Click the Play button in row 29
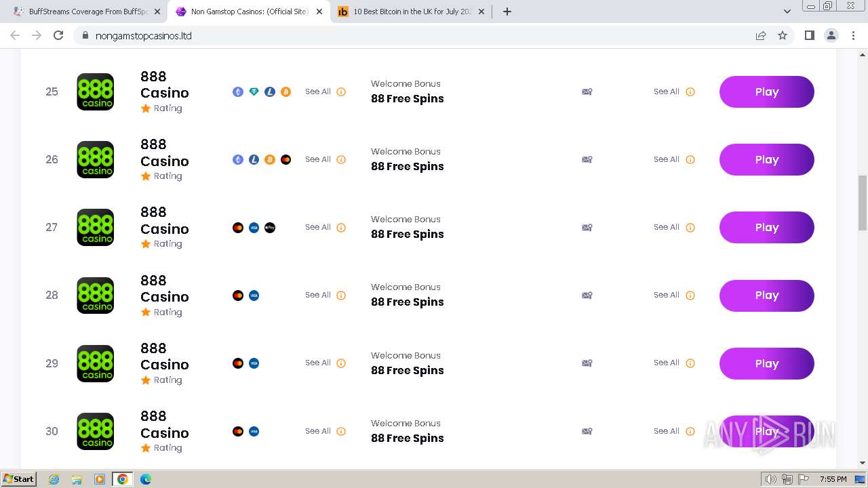This screenshot has width=868, height=488. point(766,363)
